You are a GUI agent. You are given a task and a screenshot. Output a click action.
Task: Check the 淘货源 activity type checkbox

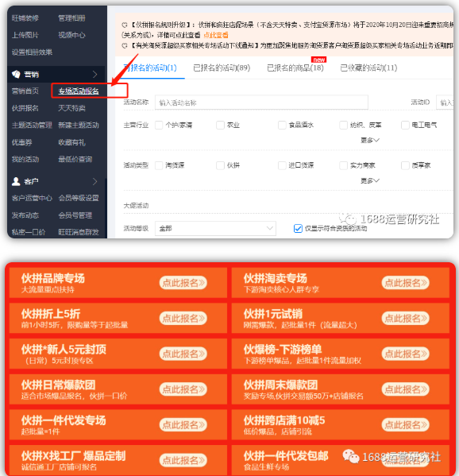(159, 165)
